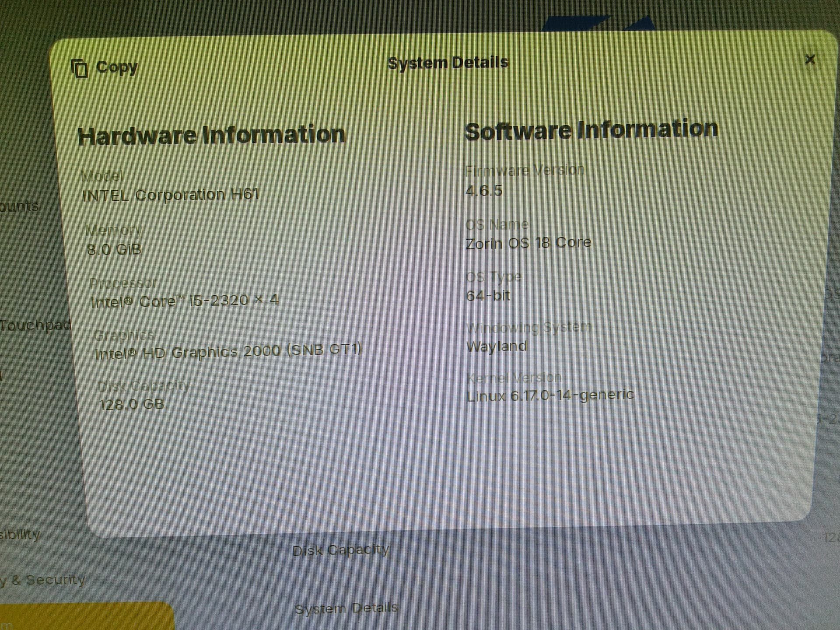Click the System Details row behind dialog
This screenshot has height=630, width=840.
(346, 608)
